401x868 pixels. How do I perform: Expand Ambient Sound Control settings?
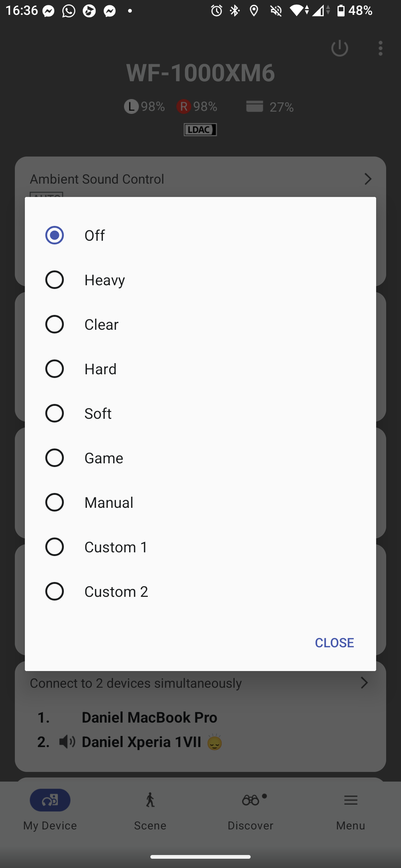click(368, 179)
